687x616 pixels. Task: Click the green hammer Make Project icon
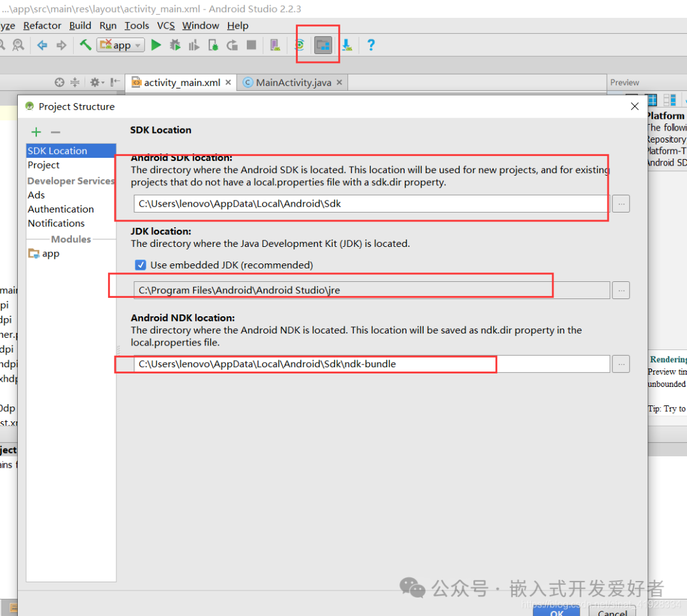[85, 45]
